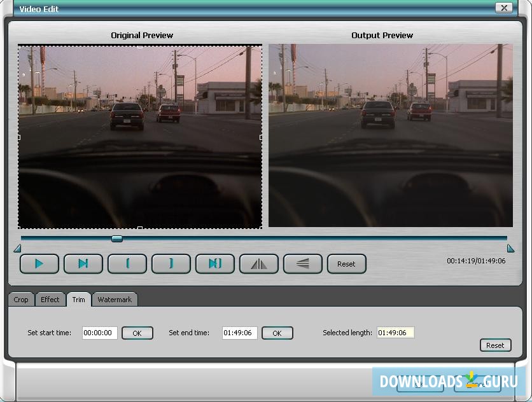Click the left-middle crop handle
The width and height of the screenshot is (532, 402).
point(19,137)
